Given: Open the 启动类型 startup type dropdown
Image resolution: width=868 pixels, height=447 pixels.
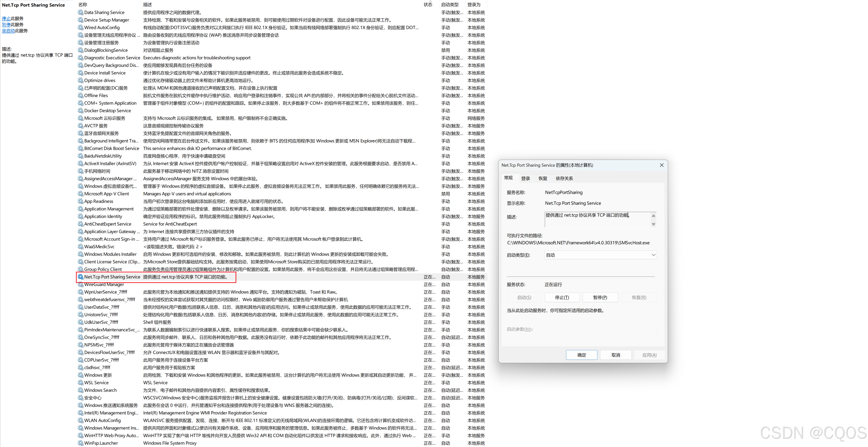Looking at the screenshot, I should pos(600,255).
